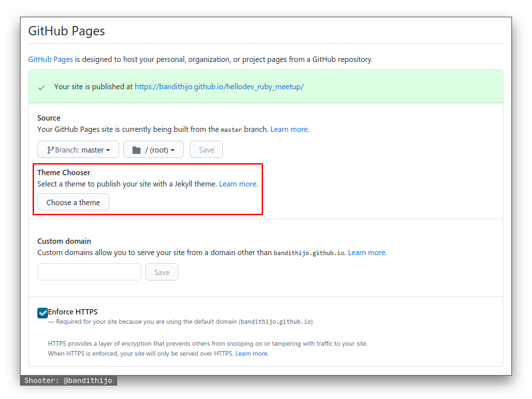The height and width of the screenshot is (399, 532).
Task: Open Learn more in the Source section
Action: (x=289, y=129)
